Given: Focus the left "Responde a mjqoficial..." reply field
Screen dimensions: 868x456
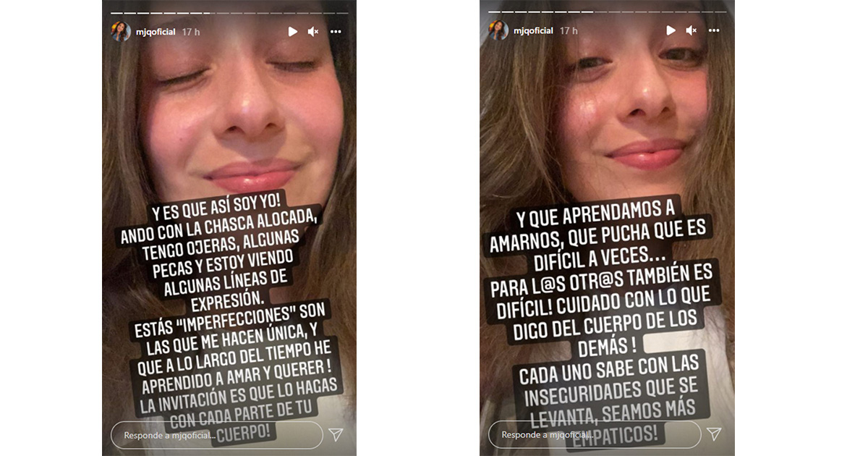Looking at the screenshot, I should (217, 435).
